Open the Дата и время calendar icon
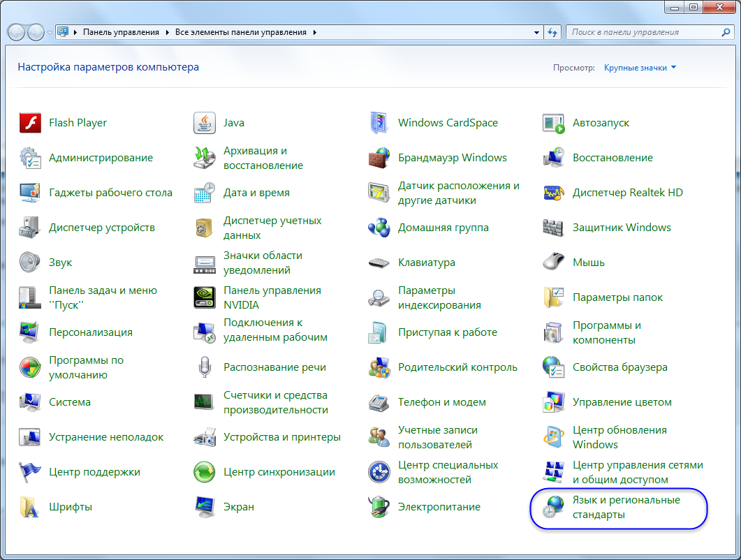The image size is (741, 560). pos(205,193)
